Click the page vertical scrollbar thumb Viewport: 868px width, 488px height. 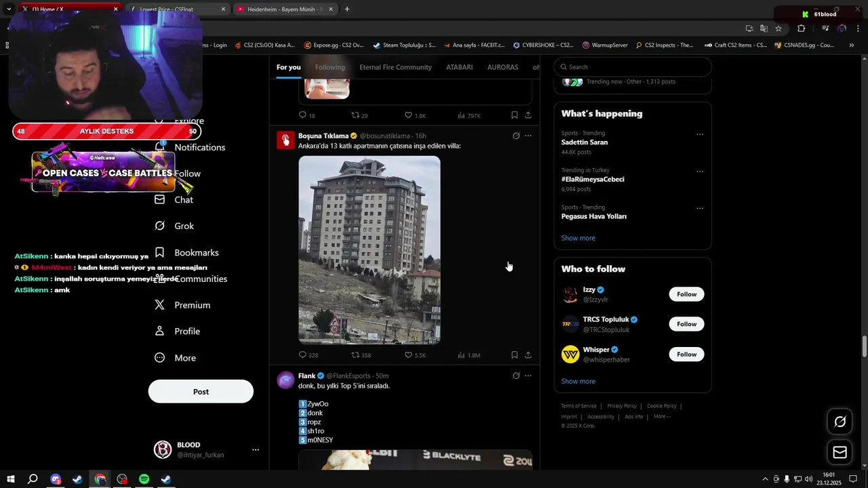point(864,346)
